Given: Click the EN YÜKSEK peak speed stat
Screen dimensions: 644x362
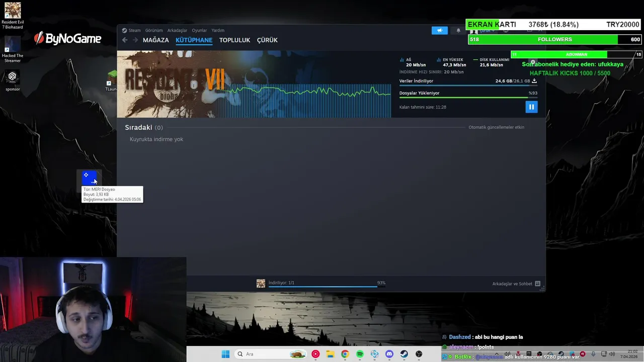Looking at the screenshot, I should [451, 62].
